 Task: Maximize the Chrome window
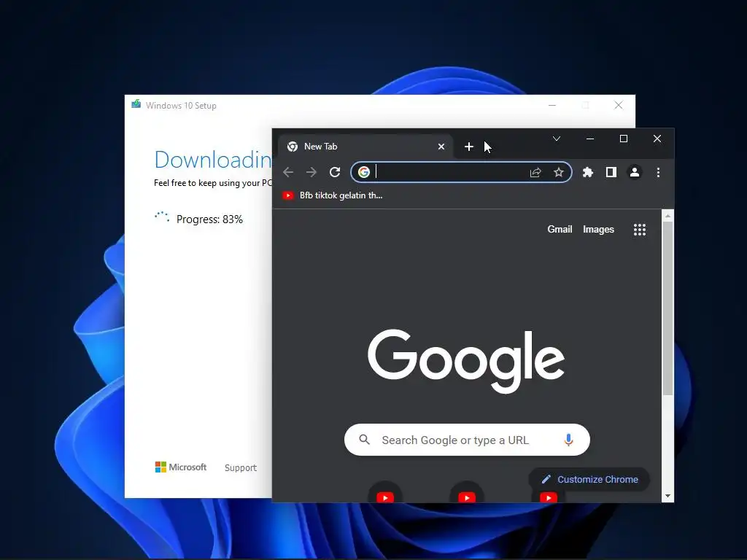[623, 139]
